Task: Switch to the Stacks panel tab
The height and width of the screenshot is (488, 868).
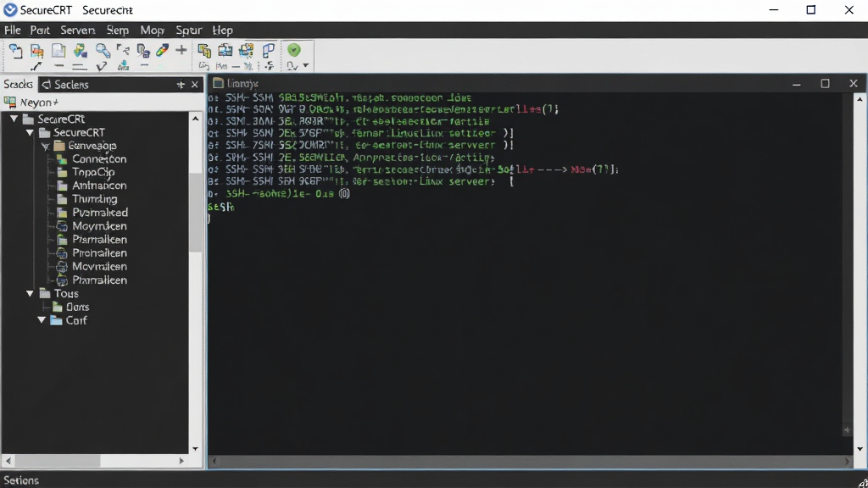Action: (19, 84)
